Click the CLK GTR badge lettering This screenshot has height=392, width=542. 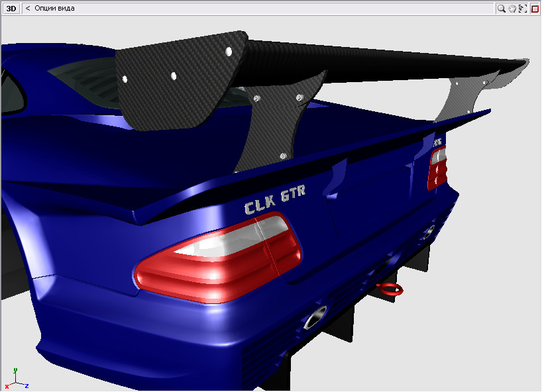[275, 199]
